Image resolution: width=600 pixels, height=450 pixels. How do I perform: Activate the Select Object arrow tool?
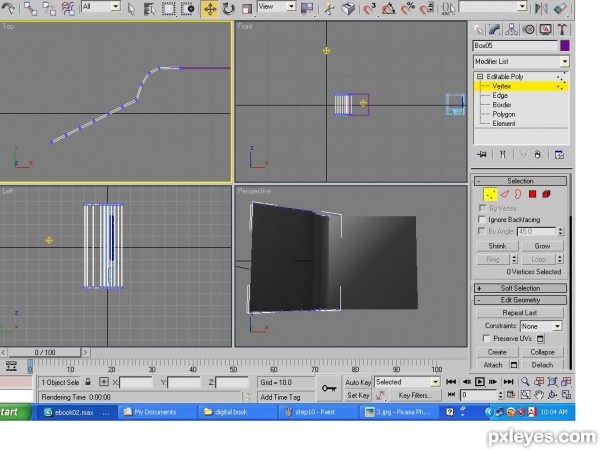(x=131, y=8)
